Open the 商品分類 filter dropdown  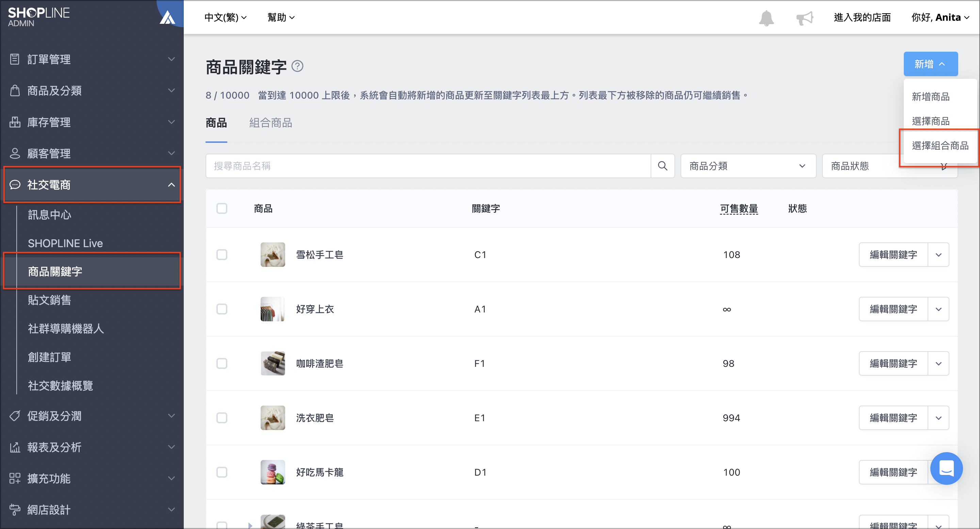[748, 166]
